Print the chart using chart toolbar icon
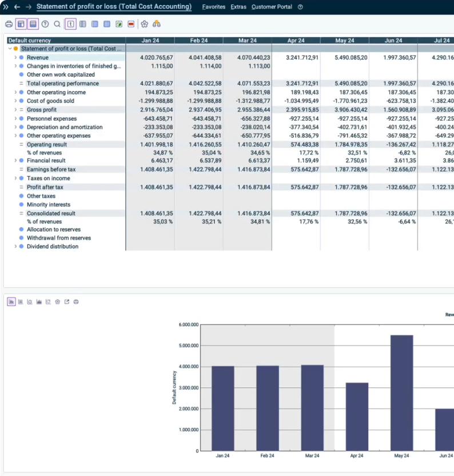Viewport: 454px width, 476px height. 76,302
